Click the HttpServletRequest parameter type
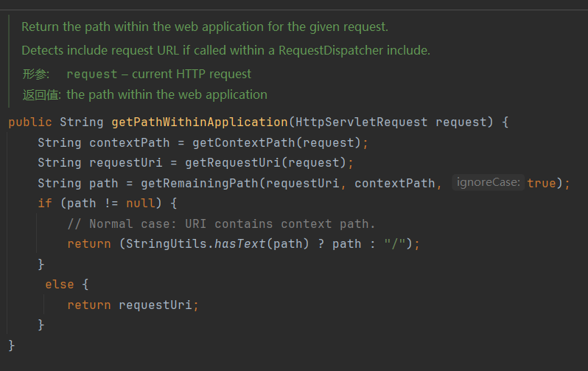588x371 pixels. (361, 122)
